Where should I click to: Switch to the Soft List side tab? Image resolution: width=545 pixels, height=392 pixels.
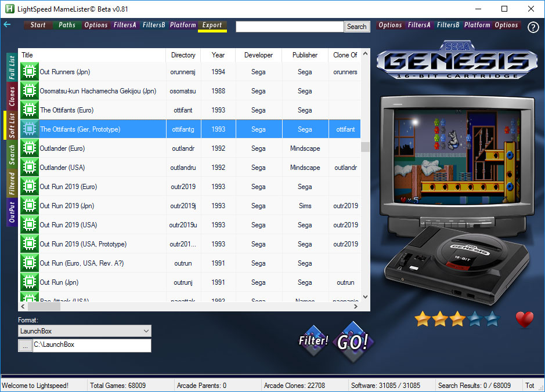(x=12, y=125)
